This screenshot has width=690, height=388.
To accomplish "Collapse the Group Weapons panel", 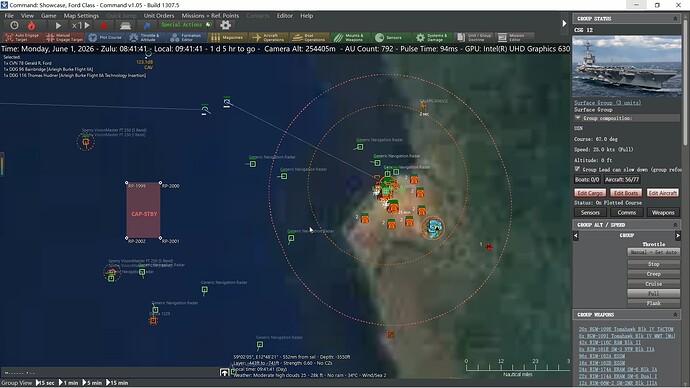I will pyautogui.click(x=675, y=315).
